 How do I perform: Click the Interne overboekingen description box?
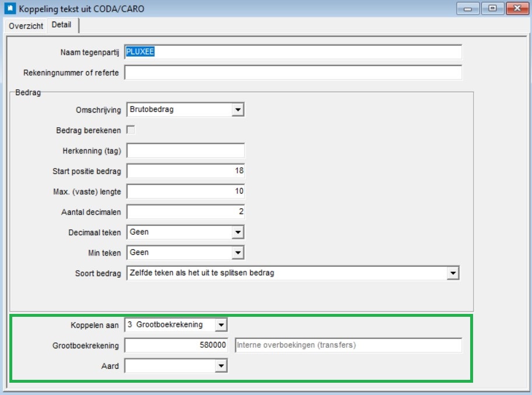(348, 345)
